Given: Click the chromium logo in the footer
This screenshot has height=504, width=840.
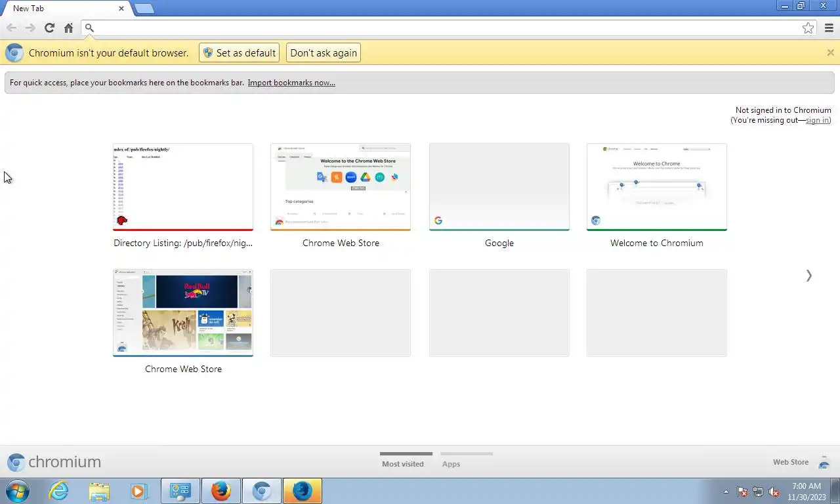Looking at the screenshot, I should 54,462.
